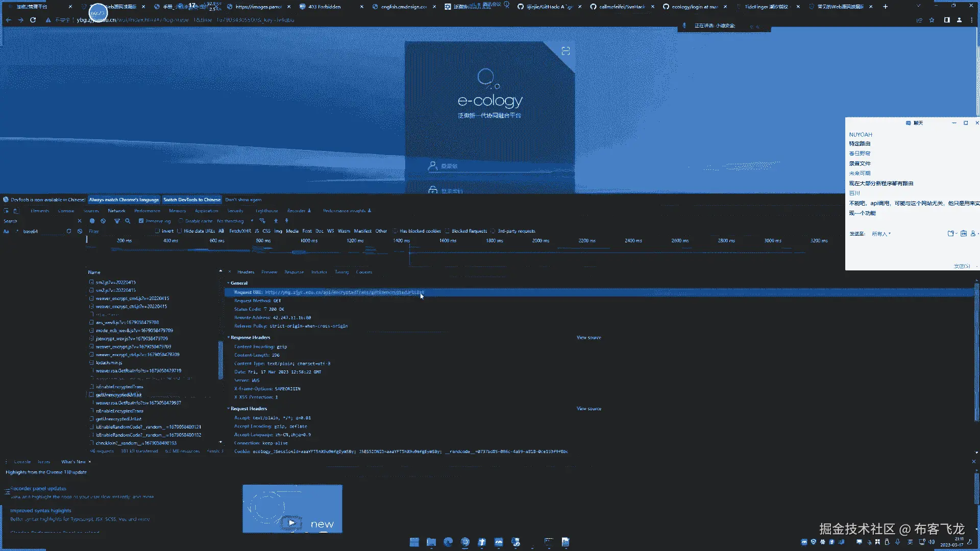
Task: Toggle the network filter funnel icon
Action: click(117, 221)
